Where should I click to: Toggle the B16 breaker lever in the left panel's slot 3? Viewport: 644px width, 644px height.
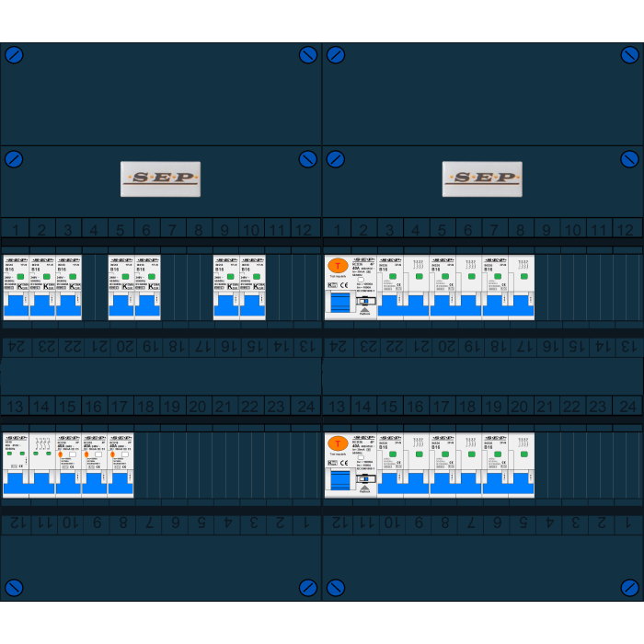(x=69, y=305)
